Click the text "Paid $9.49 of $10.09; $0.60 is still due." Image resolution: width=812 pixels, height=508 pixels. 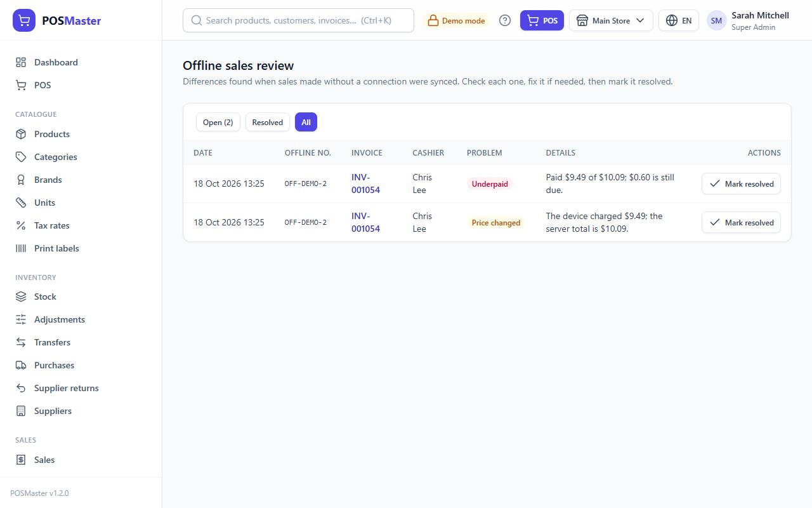[610, 184]
